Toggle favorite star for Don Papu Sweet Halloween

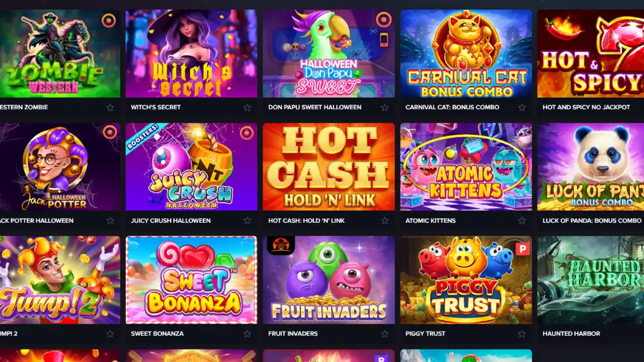(x=384, y=107)
